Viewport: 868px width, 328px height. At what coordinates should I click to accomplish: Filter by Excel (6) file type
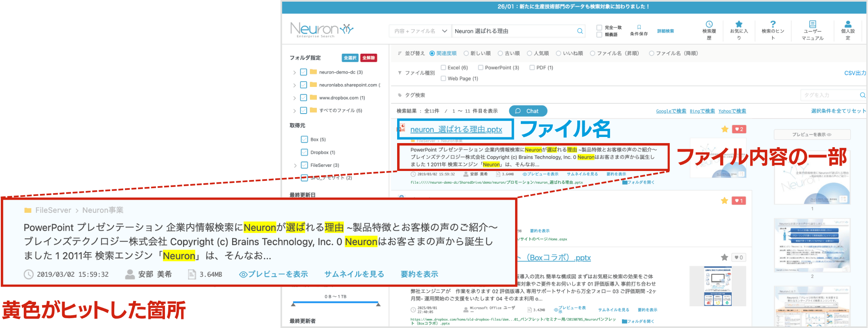443,68
